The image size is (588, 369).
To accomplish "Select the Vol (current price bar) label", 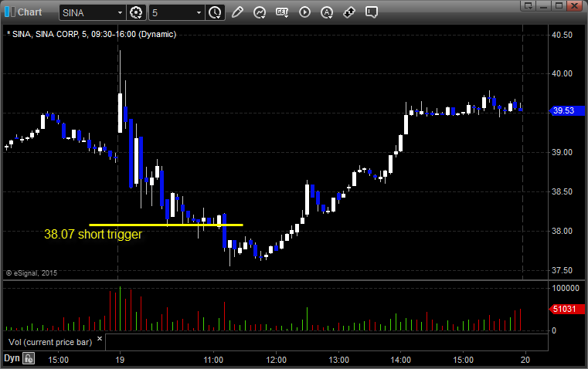I will (x=50, y=342).
